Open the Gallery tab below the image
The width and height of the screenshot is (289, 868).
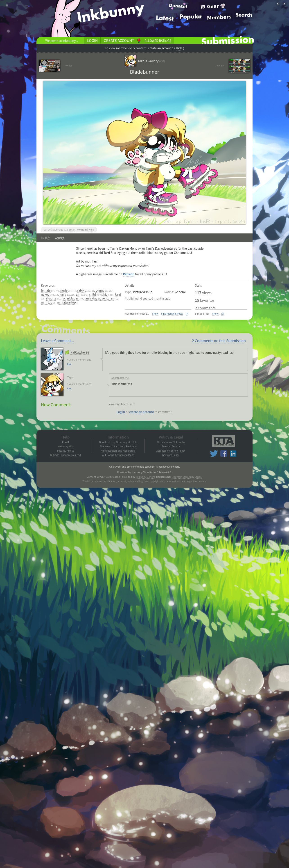click(x=59, y=238)
